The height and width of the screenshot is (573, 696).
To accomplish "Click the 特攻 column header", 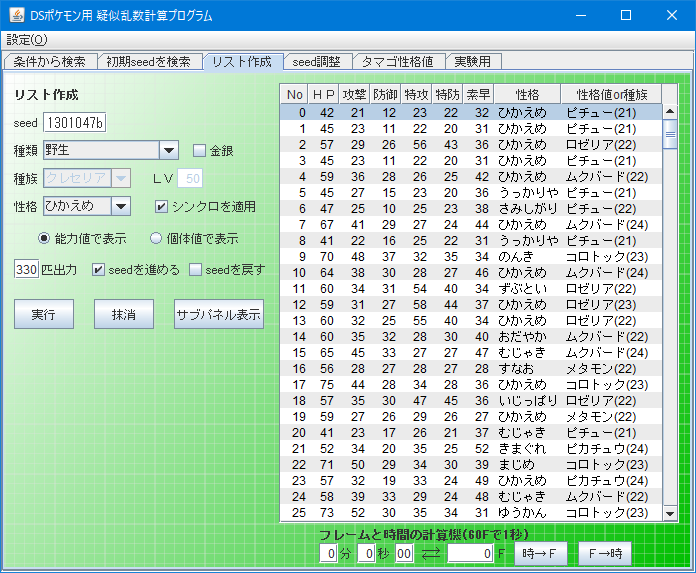I will (x=416, y=95).
